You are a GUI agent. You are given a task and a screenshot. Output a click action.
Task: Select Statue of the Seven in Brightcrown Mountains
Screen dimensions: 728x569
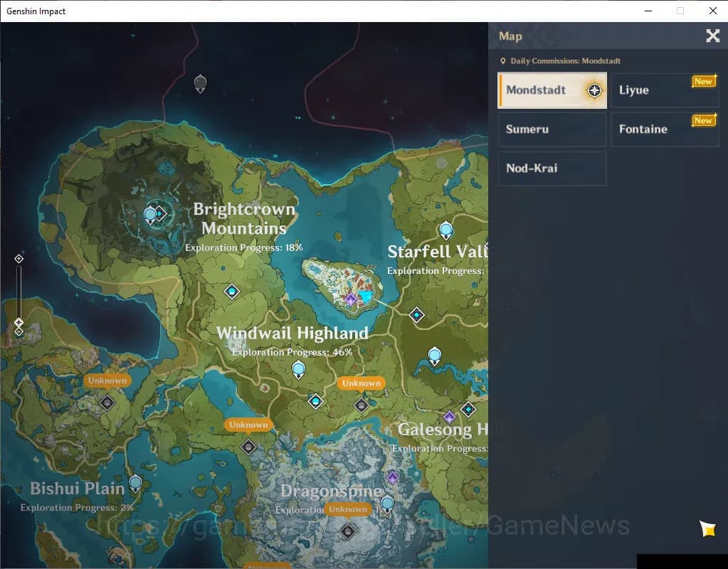pos(150,216)
